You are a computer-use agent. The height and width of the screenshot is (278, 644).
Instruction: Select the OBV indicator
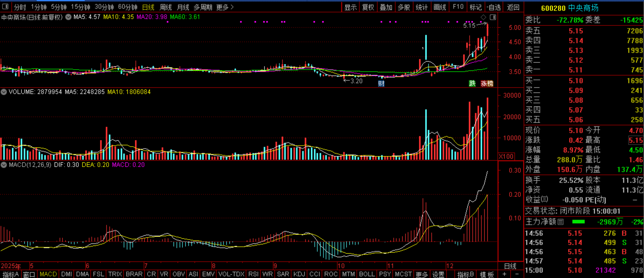[x=178, y=274]
